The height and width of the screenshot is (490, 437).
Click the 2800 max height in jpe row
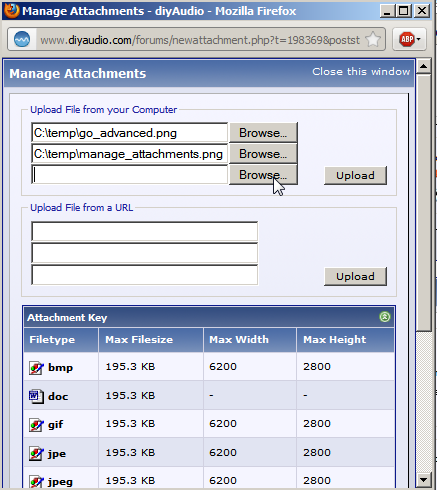[x=317, y=453]
